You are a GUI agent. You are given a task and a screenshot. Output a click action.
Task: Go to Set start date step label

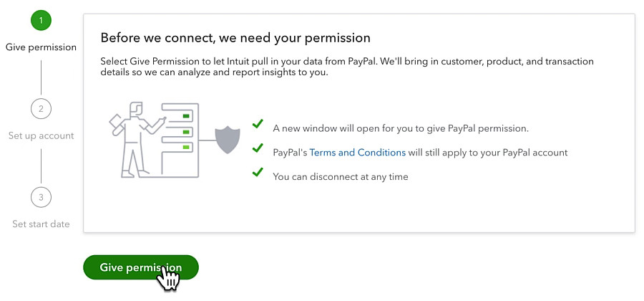pos(41,224)
